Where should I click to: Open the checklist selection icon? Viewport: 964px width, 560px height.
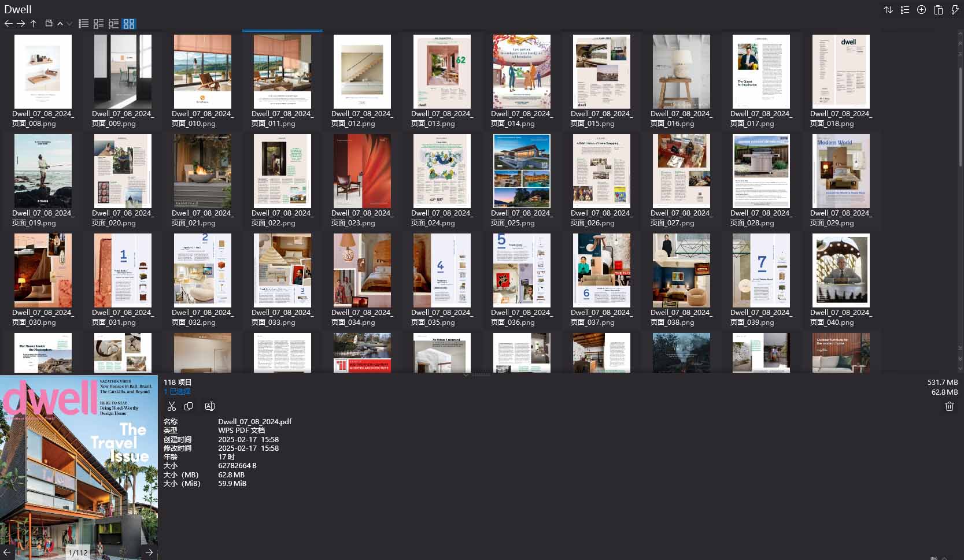tap(905, 10)
